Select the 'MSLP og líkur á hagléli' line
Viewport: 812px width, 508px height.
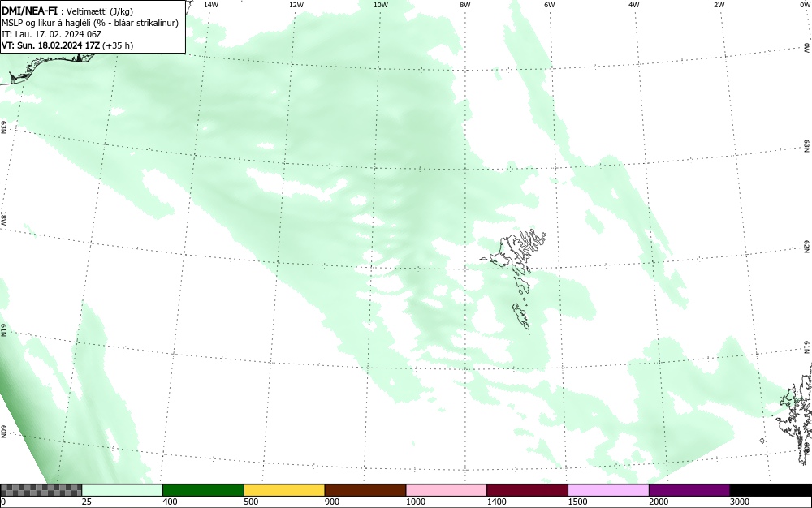[x=89, y=23]
